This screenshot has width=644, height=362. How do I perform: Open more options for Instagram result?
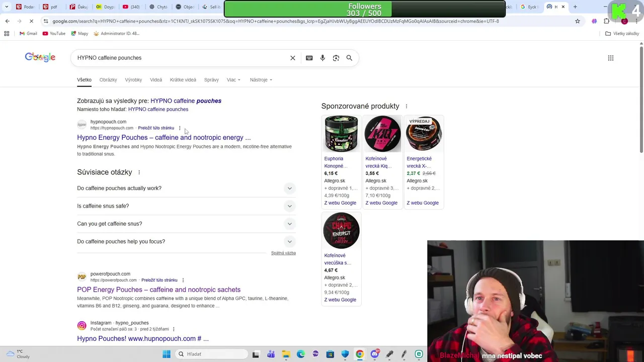(174, 329)
